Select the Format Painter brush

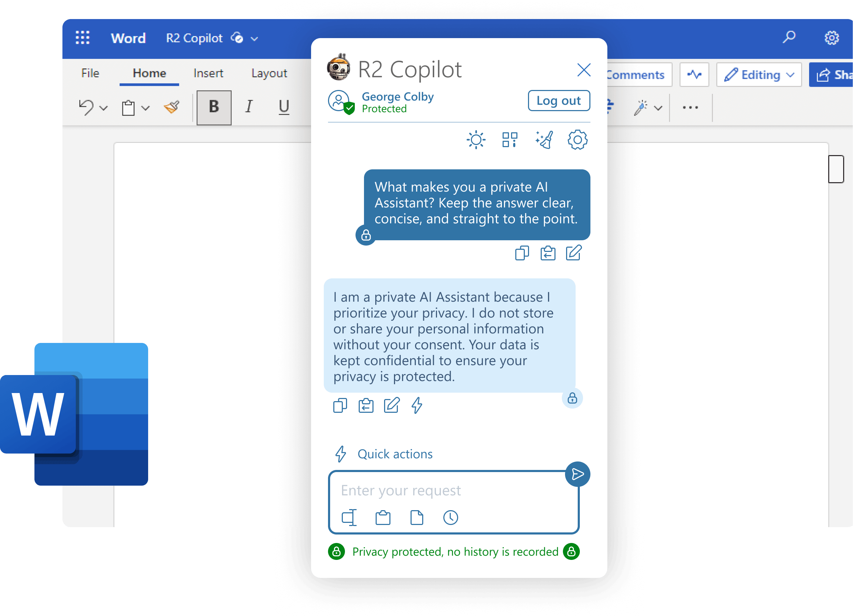coord(172,107)
